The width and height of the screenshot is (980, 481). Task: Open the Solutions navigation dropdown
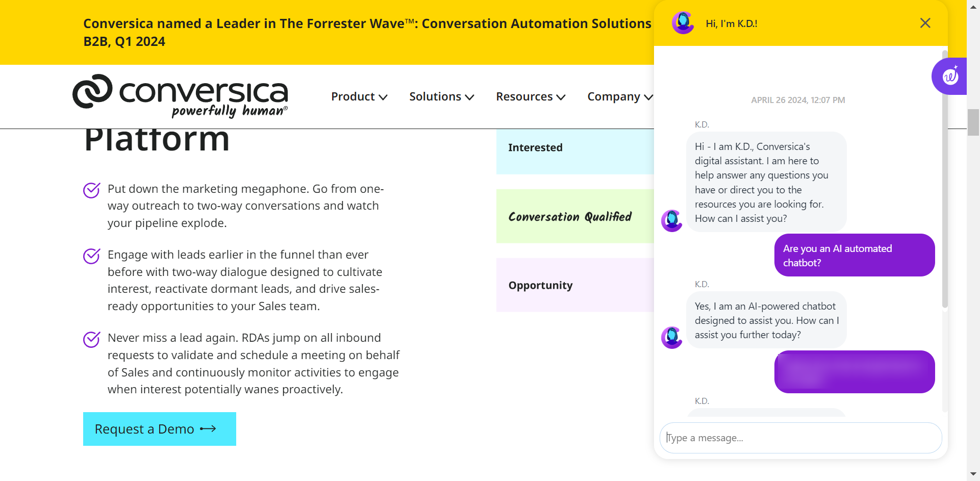coord(442,96)
